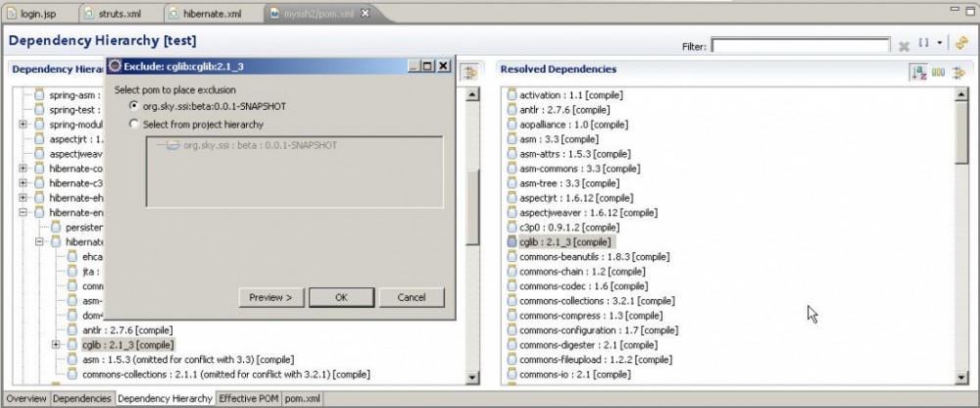
Task: Click jar icon of commons-io : 2.1
Action: pos(512,375)
